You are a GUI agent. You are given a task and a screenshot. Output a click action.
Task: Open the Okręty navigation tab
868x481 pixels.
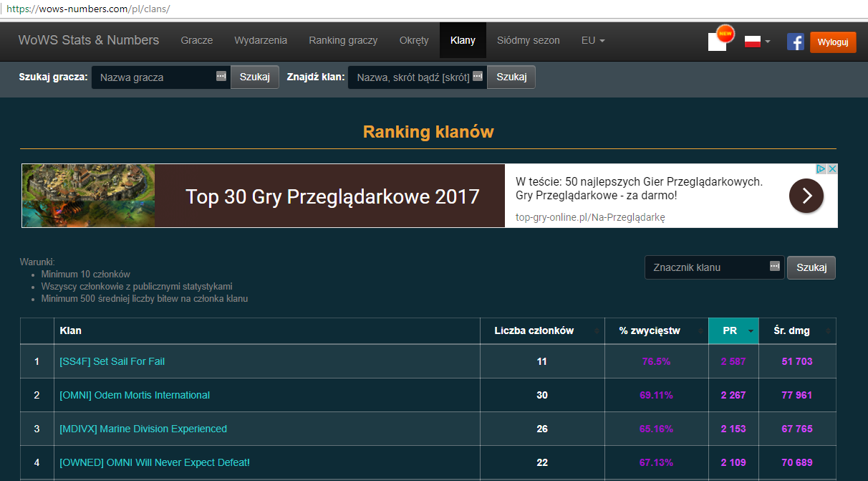tap(414, 40)
